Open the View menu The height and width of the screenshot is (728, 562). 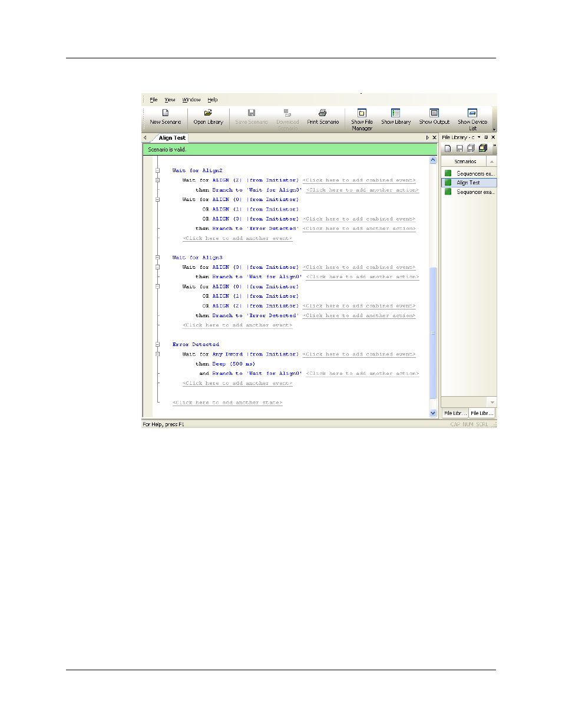pyautogui.click(x=170, y=100)
